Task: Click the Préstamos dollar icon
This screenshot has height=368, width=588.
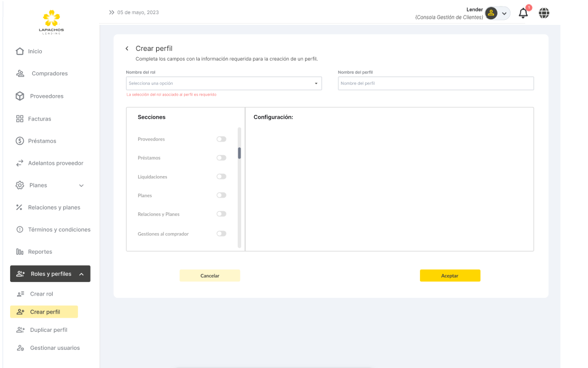Action: click(20, 141)
